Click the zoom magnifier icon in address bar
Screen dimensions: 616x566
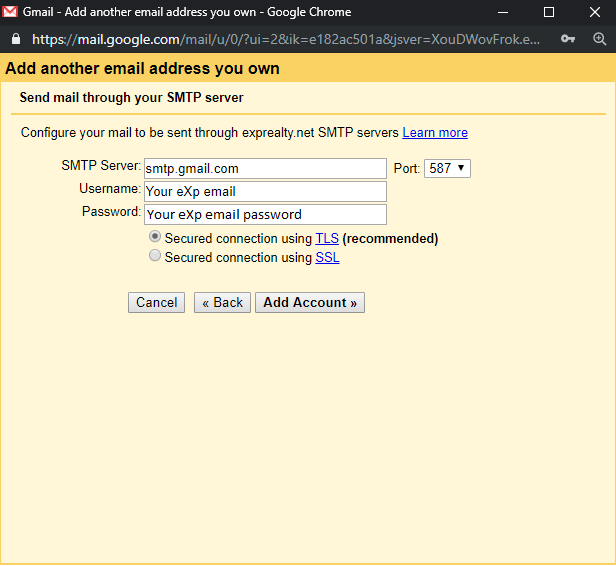[600, 39]
